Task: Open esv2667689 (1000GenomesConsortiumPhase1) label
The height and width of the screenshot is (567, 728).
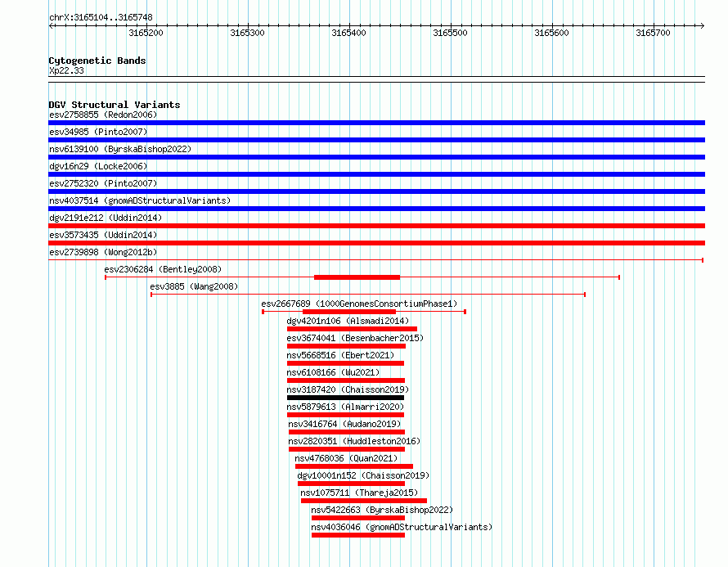Action: (x=359, y=304)
